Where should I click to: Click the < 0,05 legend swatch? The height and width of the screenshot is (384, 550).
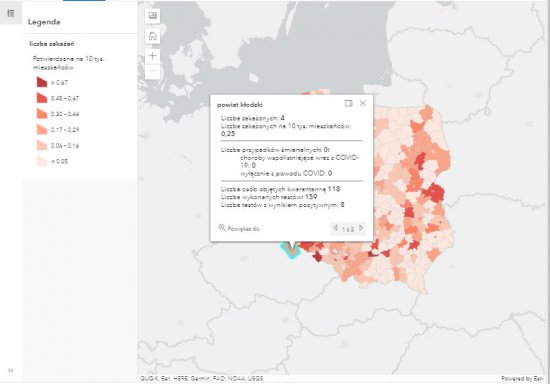(x=42, y=161)
